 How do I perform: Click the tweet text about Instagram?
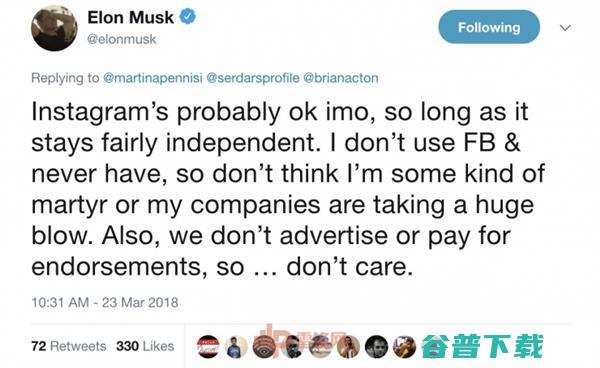point(288,189)
